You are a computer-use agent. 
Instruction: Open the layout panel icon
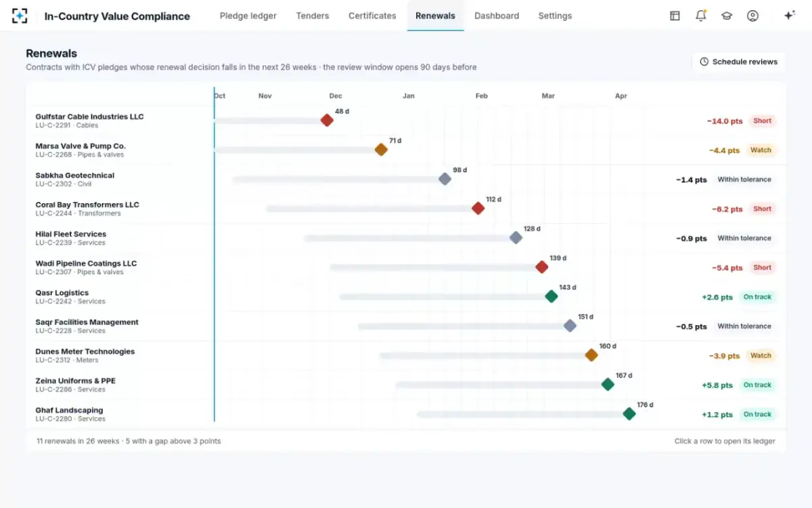(x=675, y=16)
